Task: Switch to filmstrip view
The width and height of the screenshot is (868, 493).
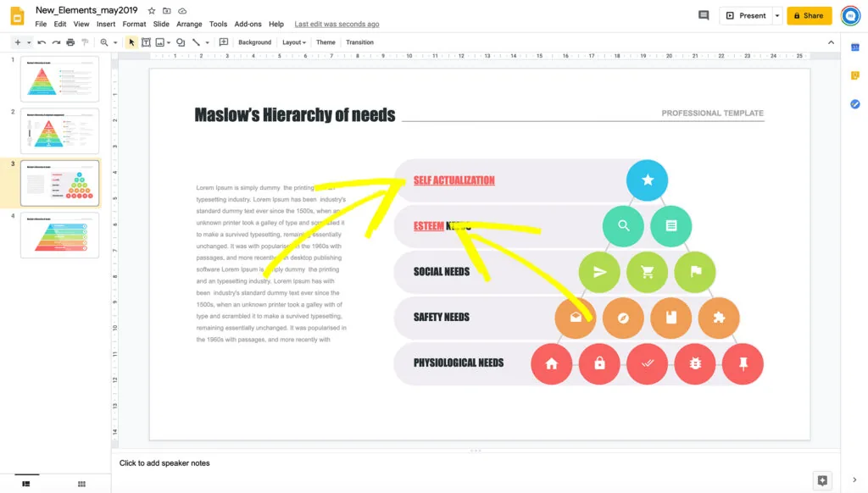Action: click(26, 484)
